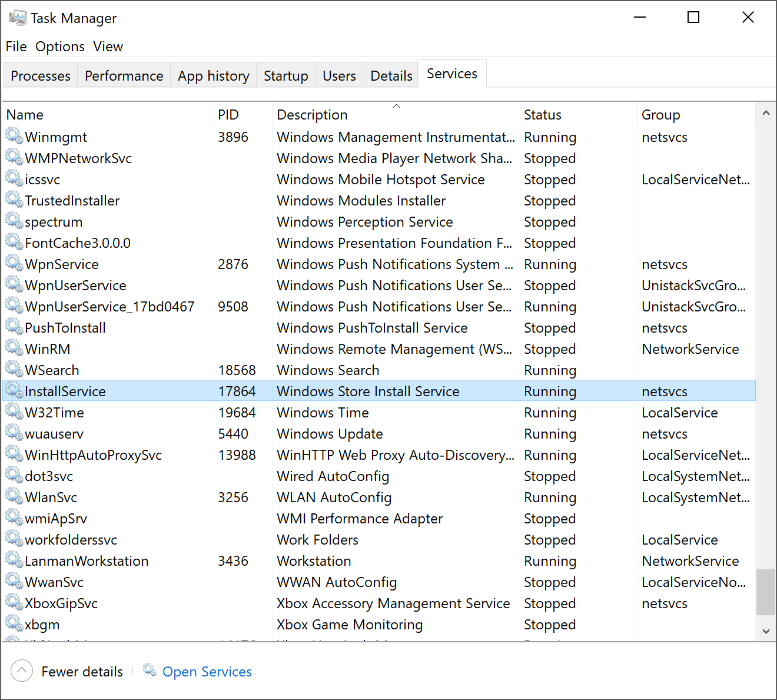Click Xbox Game Monitoring description
The width and height of the screenshot is (777, 700).
pos(350,625)
